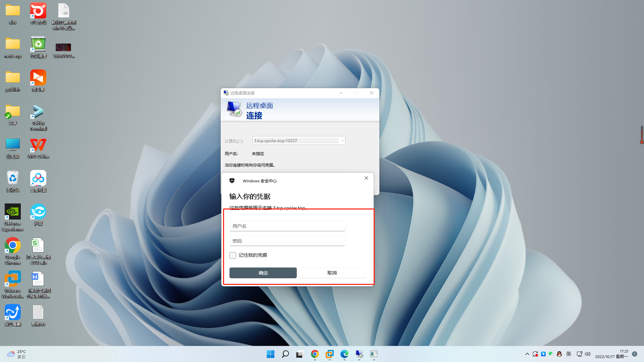Open taskbar search button
This screenshot has height=362, width=644.
click(x=285, y=354)
